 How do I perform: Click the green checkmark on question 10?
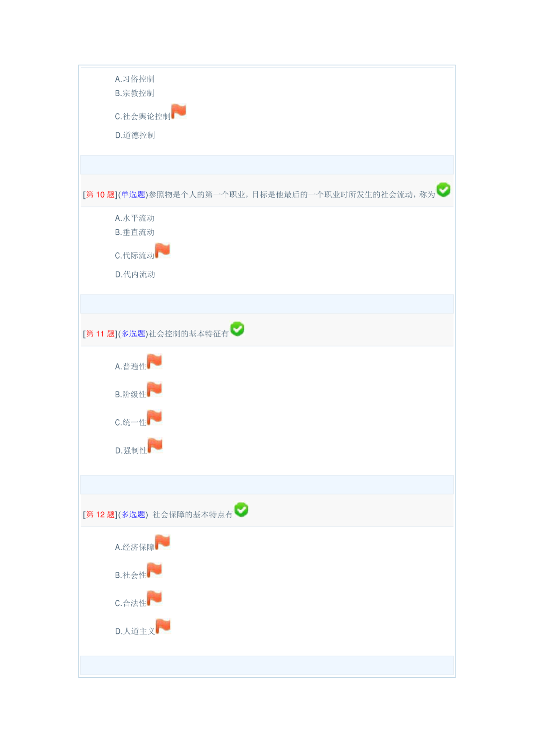443,190
